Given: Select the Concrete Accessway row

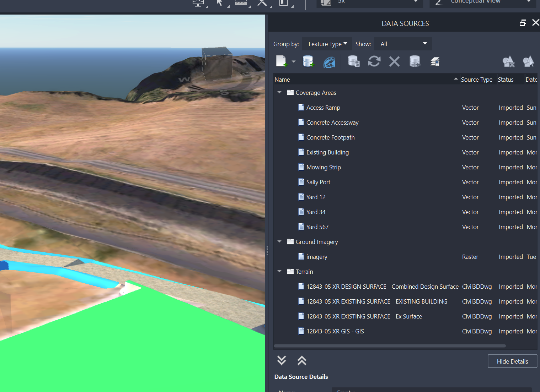Looking at the screenshot, I should coord(405,123).
